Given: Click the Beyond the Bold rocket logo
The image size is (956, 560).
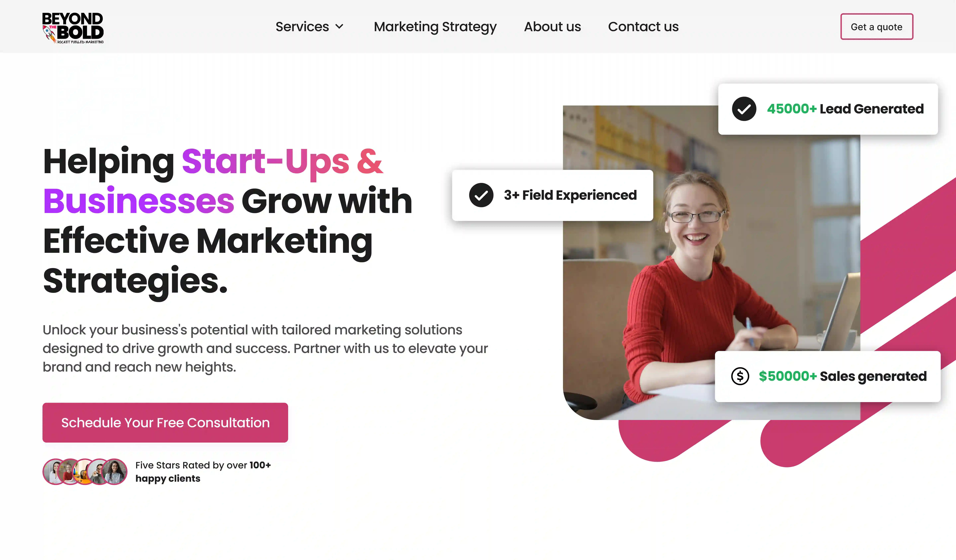Looking at the screenshot, I should click(x=73, y=28).
